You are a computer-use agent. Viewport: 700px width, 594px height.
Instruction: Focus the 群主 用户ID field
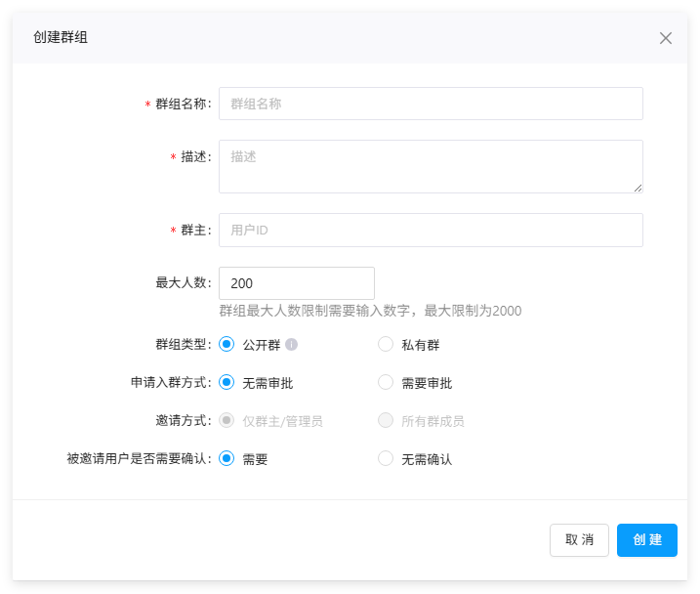(431, 231)
